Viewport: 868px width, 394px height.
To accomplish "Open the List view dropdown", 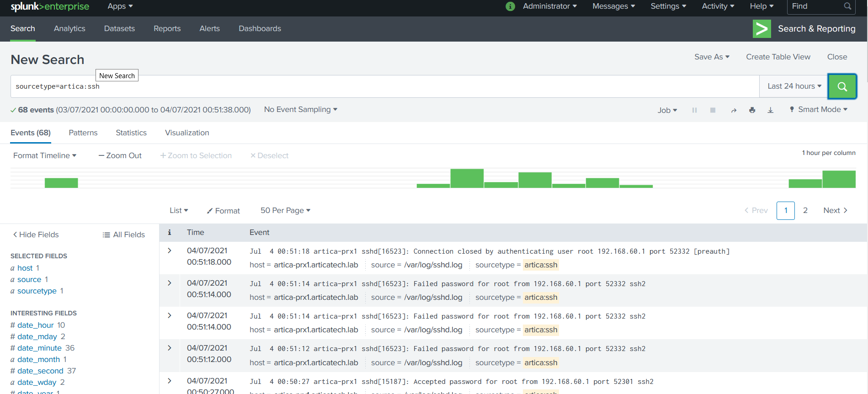I will [179, 211].
